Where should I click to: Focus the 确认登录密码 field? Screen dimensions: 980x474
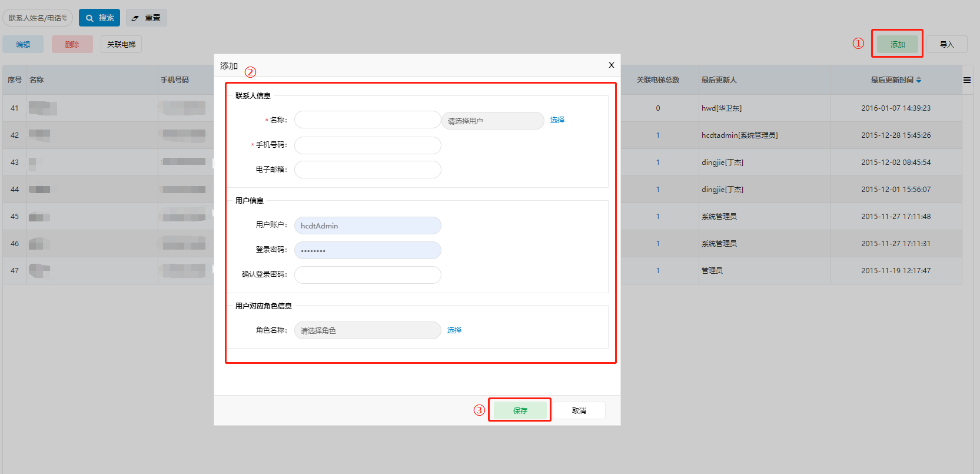click(x=368, y=275)
